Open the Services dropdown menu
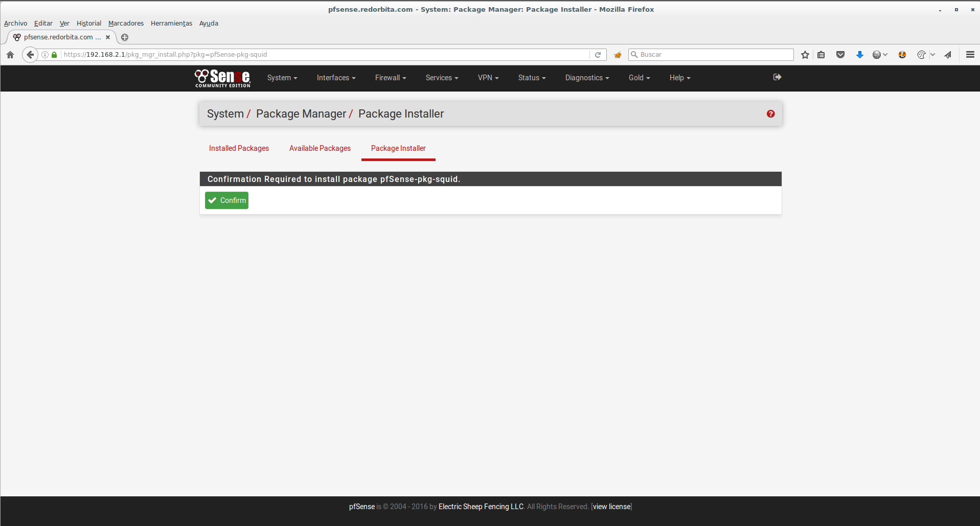The height and width of the screenshot is (526, 980). coord(442,78)
